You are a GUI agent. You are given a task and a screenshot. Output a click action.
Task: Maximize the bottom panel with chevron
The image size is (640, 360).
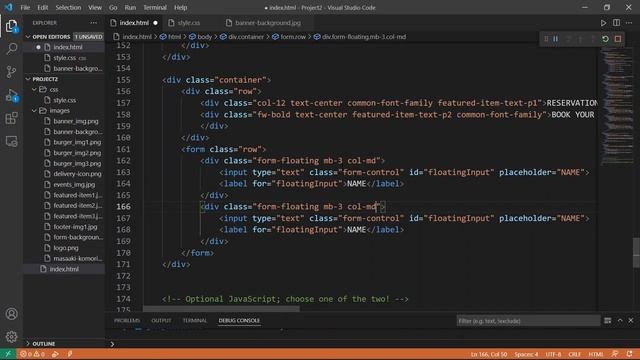(620, 321)
